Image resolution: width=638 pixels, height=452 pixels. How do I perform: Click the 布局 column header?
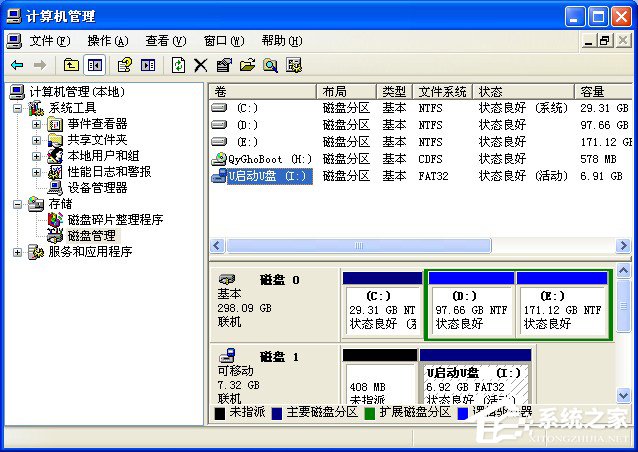(335, 91)
